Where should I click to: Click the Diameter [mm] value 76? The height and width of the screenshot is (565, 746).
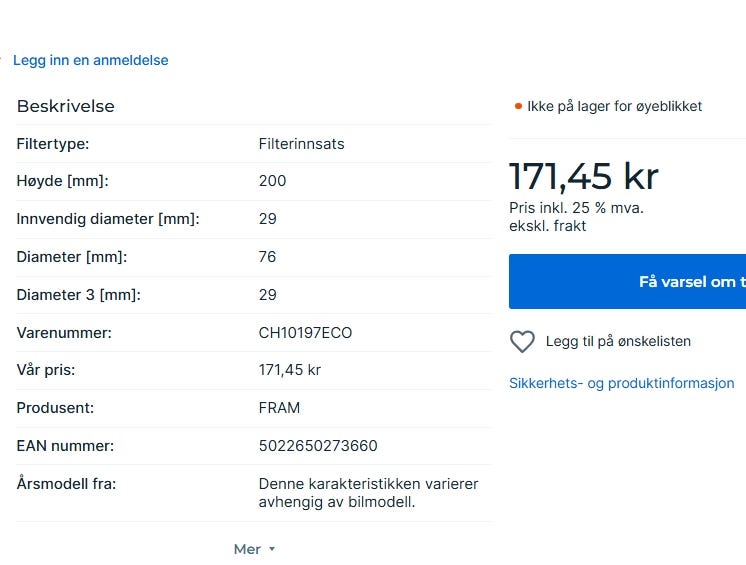(267, 257)
